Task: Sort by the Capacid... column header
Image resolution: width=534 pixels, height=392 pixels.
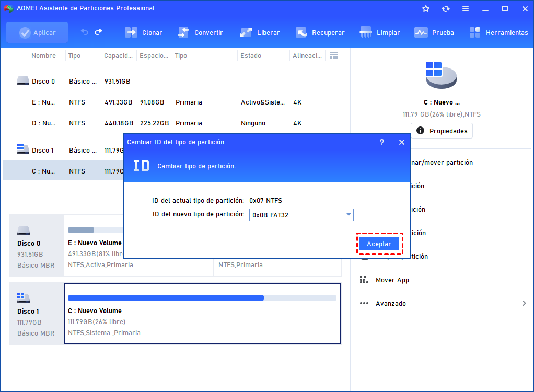Action: click(x=118, y=56)
